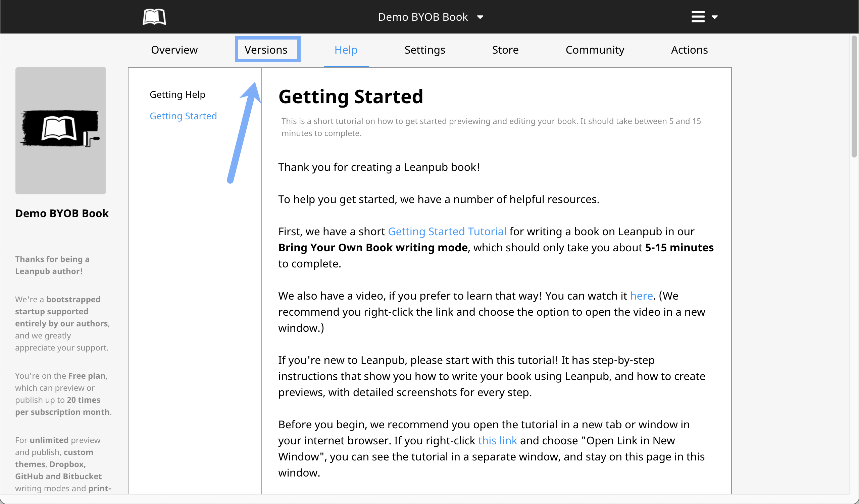Screen dimensions: 859x504
Task: Click the 'here' video link
Action: pyautogui.click(x=641, y=296)
